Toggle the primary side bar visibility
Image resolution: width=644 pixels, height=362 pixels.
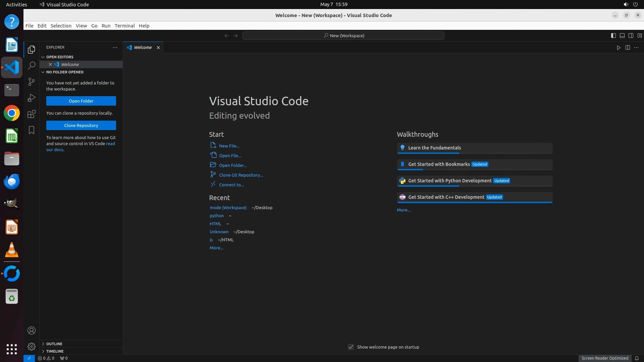point(613,36)
